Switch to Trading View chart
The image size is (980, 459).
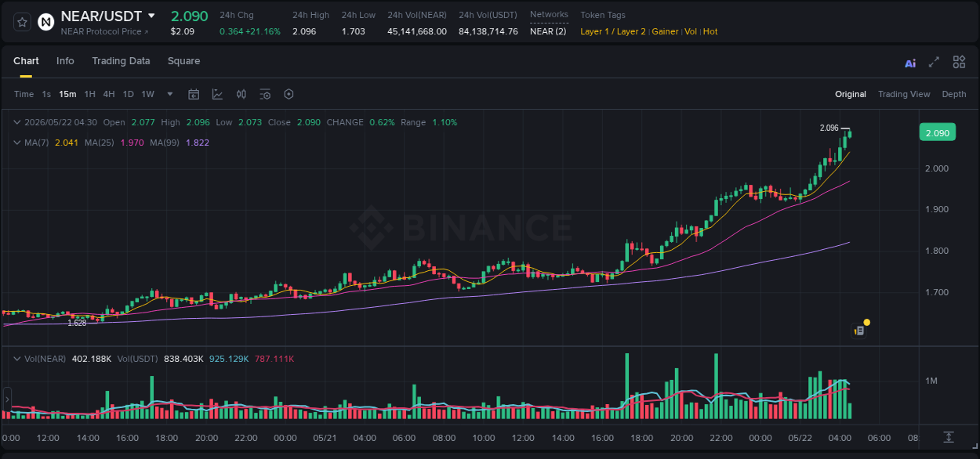[x=904, y=94]
